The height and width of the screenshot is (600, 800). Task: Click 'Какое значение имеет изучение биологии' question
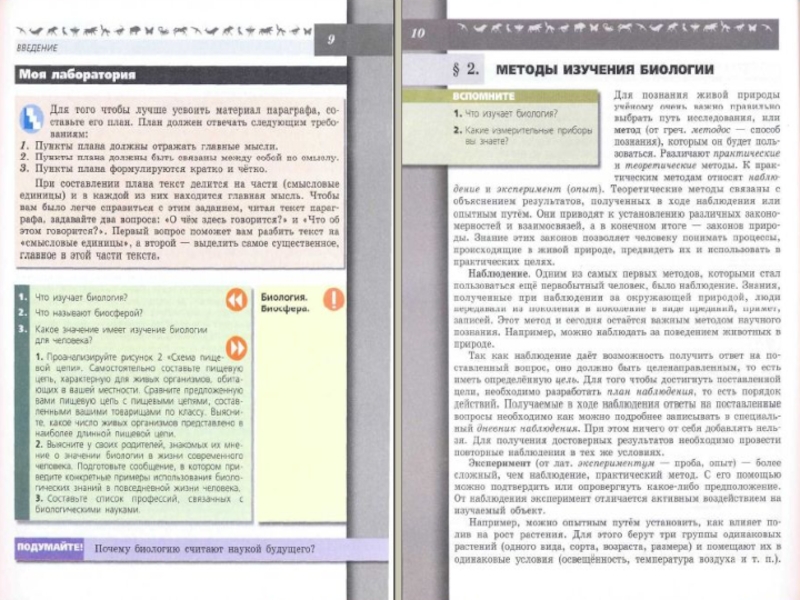121,335
